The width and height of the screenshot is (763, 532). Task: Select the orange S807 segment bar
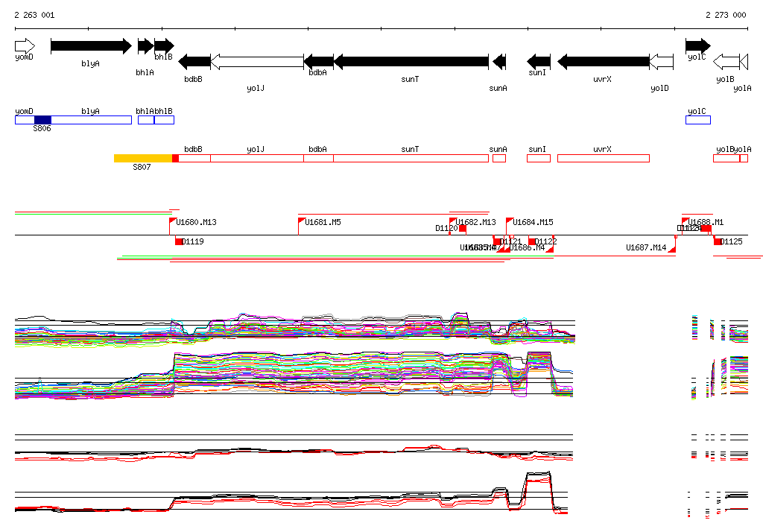click(x=142, y=158)
